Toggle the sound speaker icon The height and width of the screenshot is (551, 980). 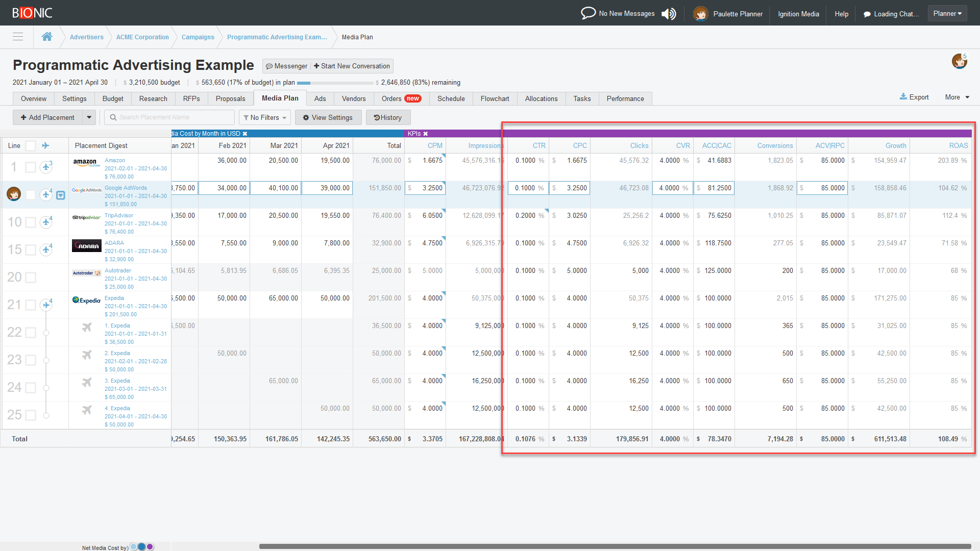(x=669, y=14)
